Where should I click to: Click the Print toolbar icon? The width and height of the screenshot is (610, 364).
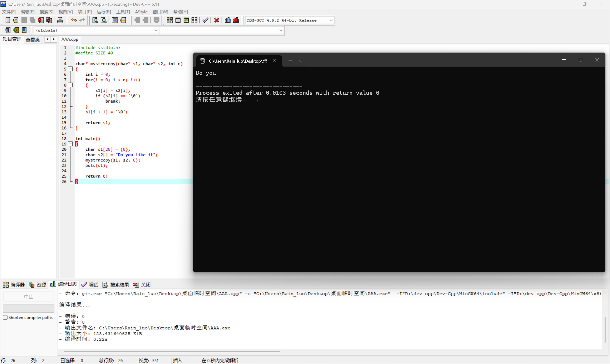point(60,20)
